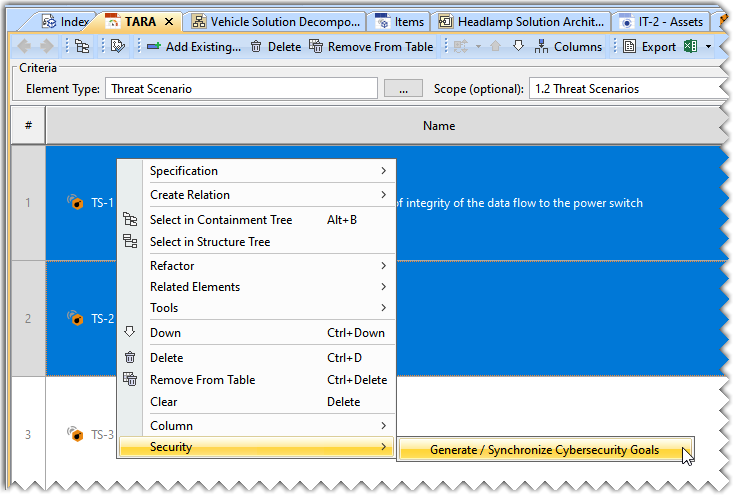The width and height of the screenshot is (734, 496).
Task: Click the ellipsis button beside Element Type
Action: (403, 88)
